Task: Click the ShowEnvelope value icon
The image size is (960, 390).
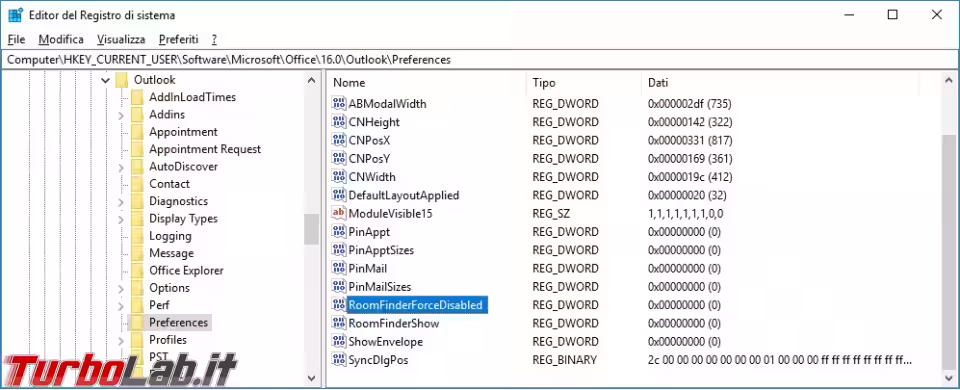Action: 339,341
